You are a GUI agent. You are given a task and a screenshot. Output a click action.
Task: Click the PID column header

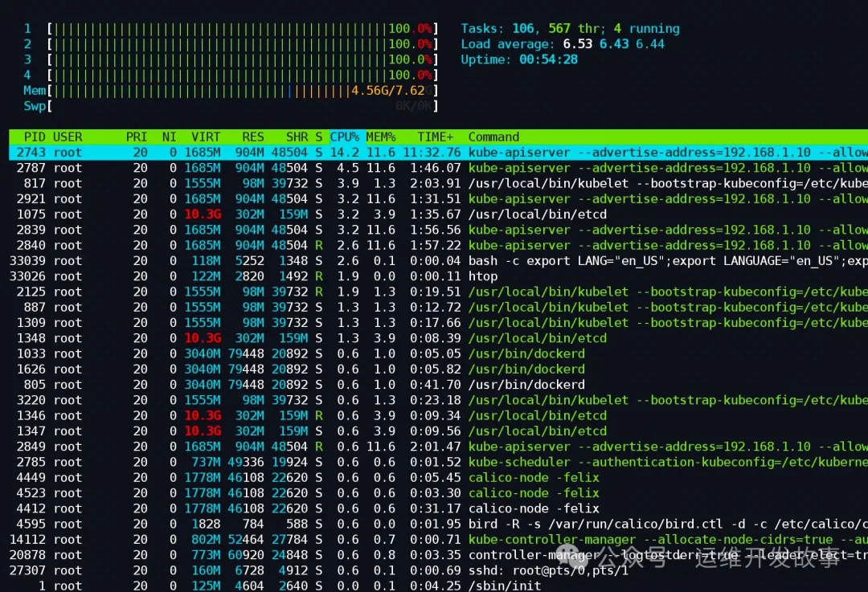pos(35,137)
